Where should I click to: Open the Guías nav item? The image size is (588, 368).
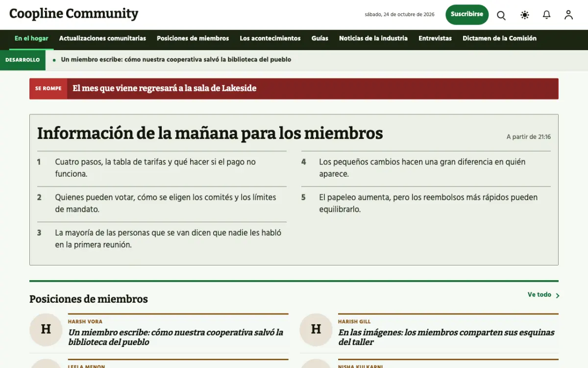pyautogui.click(x=320, y=38)
